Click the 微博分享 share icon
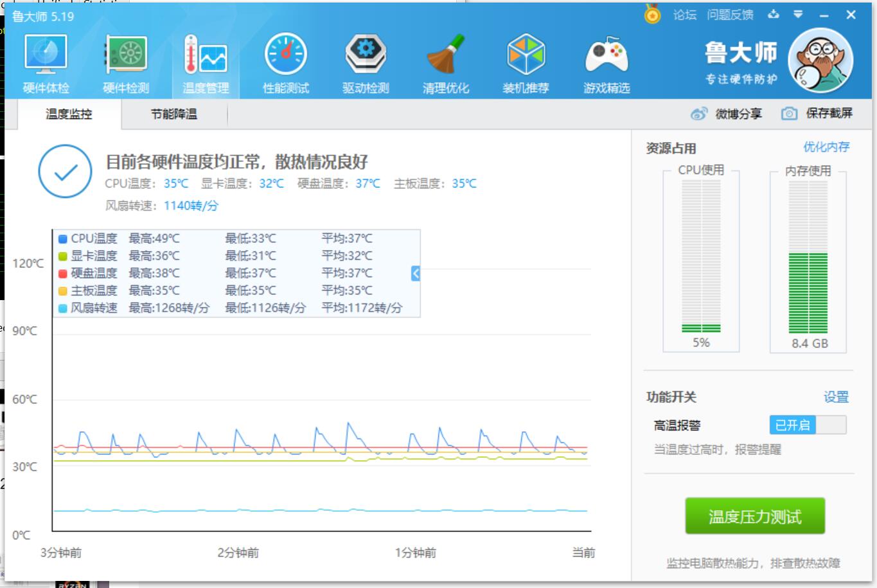877x588 pixels. tap(700, 114)
